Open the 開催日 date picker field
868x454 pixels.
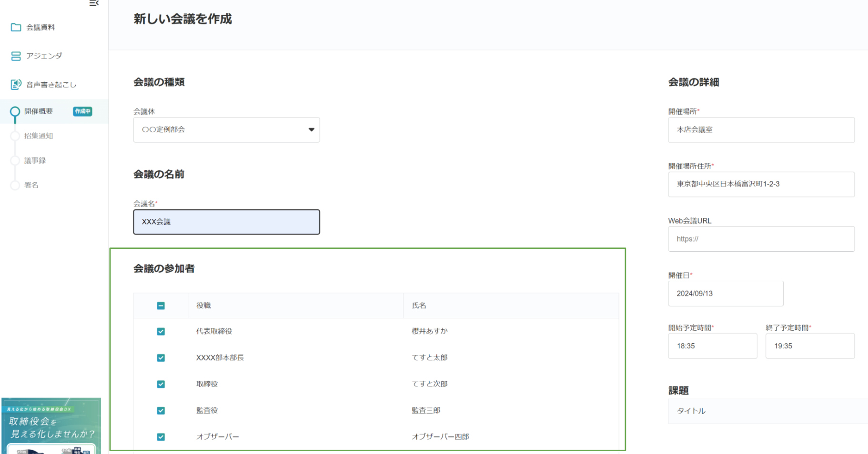click(x=725, y=294)
